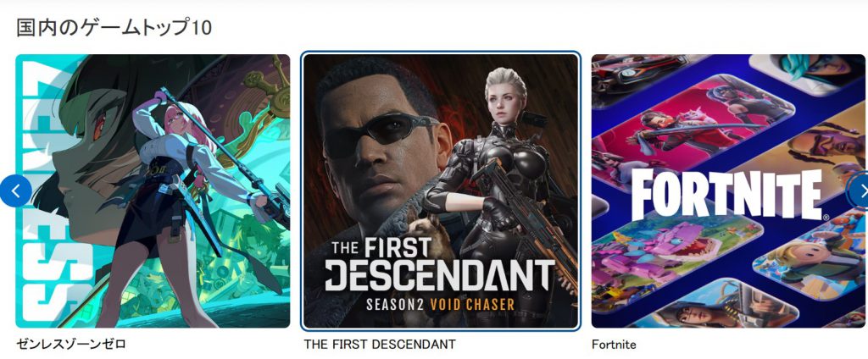Click the ゼンレスゾーンゼロ title link
Screen dimensions: 868x359
(71, 345)
